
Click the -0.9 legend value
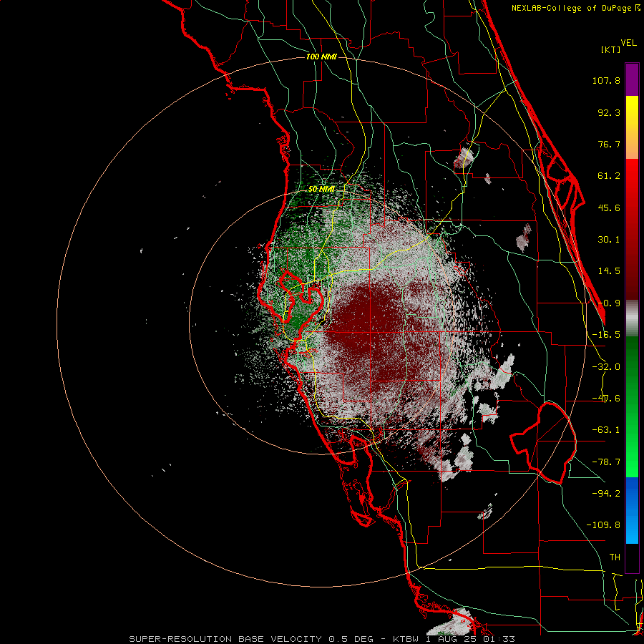[609, 303]
